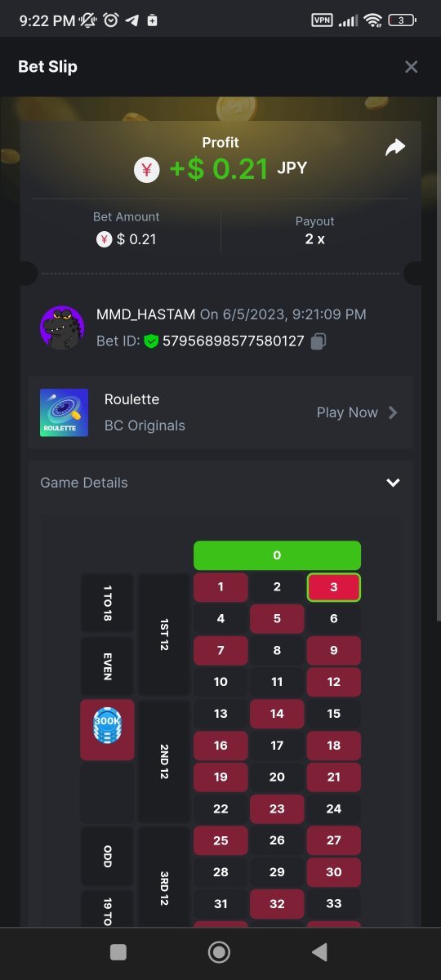Image resolution: width=441 pixels, height=980 pixels.
Task: Toggle the EVEN bet cell
Action: pos(107,666)
